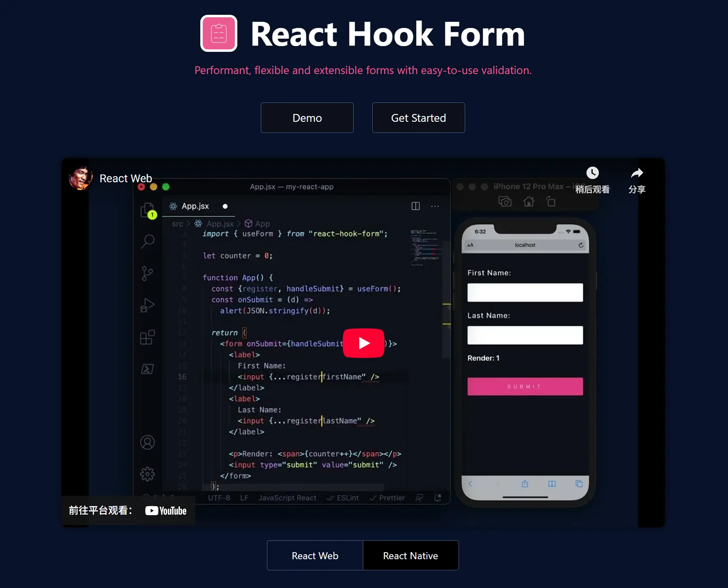Click the Source Control branch icon
The height and width of the screenshot is (588, 728).
147,273
